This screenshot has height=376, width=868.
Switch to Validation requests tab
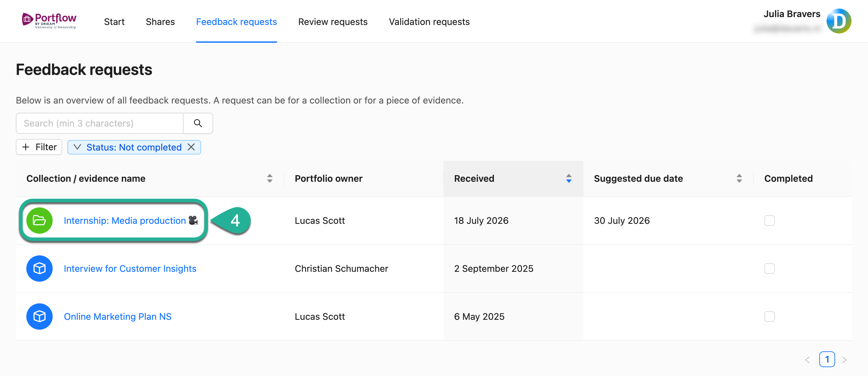(x=429, y=22)
